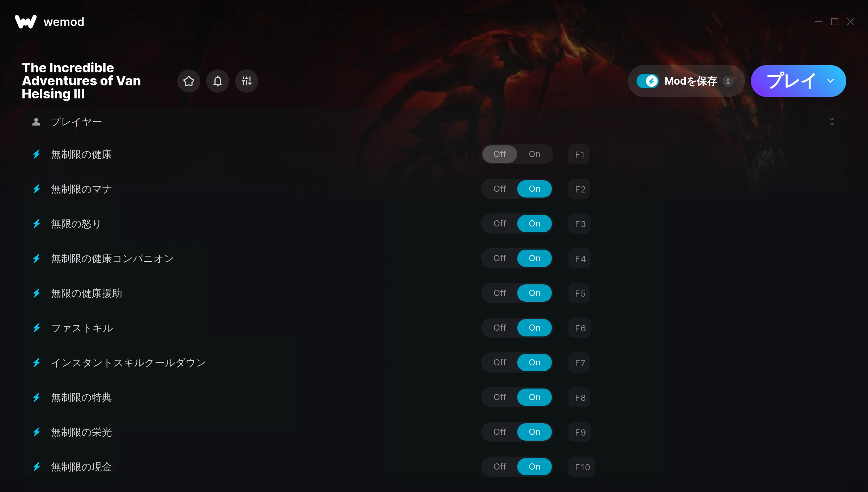The image size is (868, 492).
Task: Click the favorite star icon
Action: (x=188, y=81)
